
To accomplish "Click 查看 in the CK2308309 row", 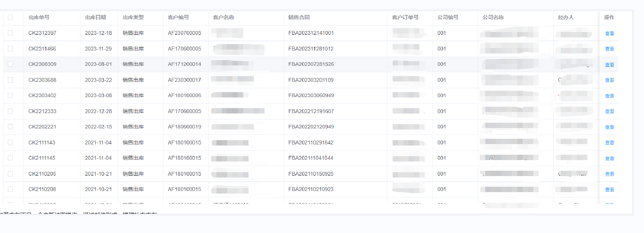I will click(609, 65).
